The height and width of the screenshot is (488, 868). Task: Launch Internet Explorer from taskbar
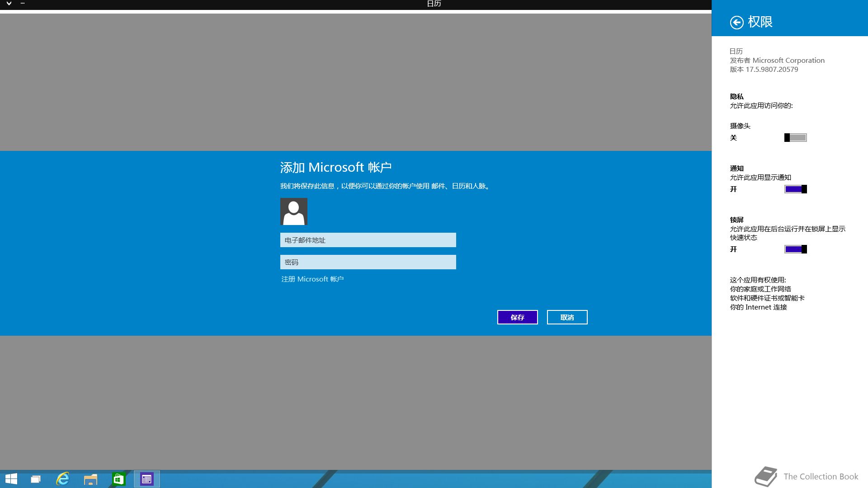coord(62,479)
